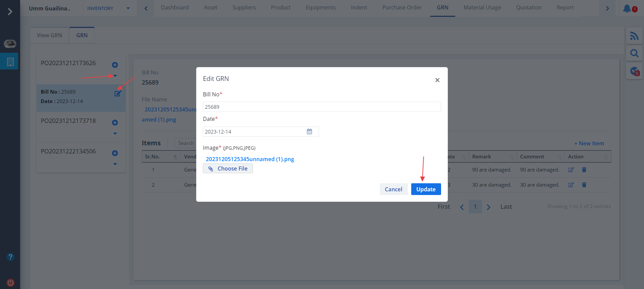Click the RSS feed icon in right sidebar
644x289 pixels.
click(x=634, y=36)
